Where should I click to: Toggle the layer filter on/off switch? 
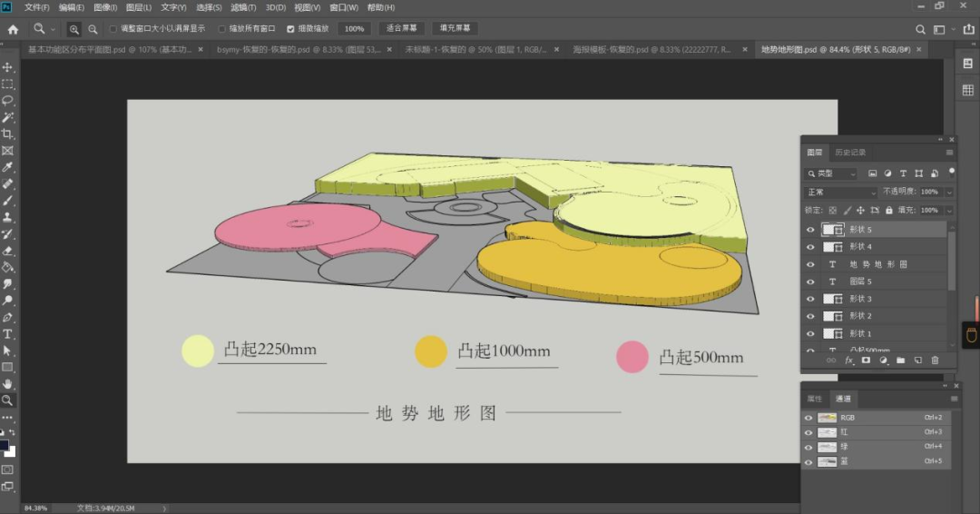[x=951, y=172]
